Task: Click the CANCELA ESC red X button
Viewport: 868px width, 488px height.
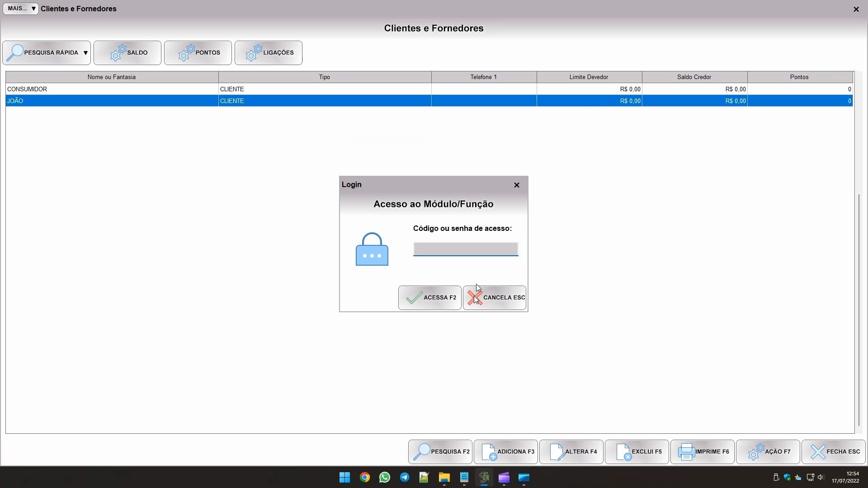Action: coord(495,298)
